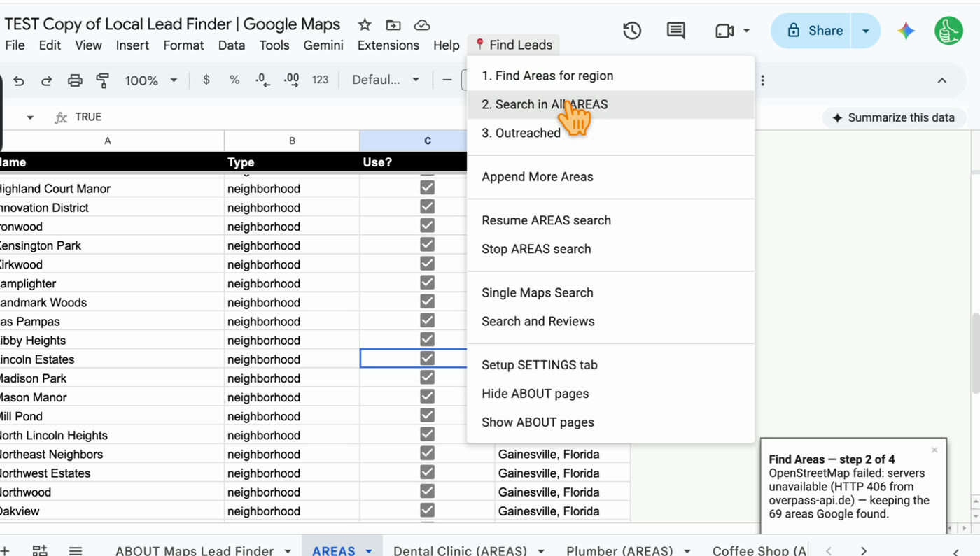Viewport: 980px width, 556px height.
Task: Dismiss the Find Areas notification
Action: 934,450
